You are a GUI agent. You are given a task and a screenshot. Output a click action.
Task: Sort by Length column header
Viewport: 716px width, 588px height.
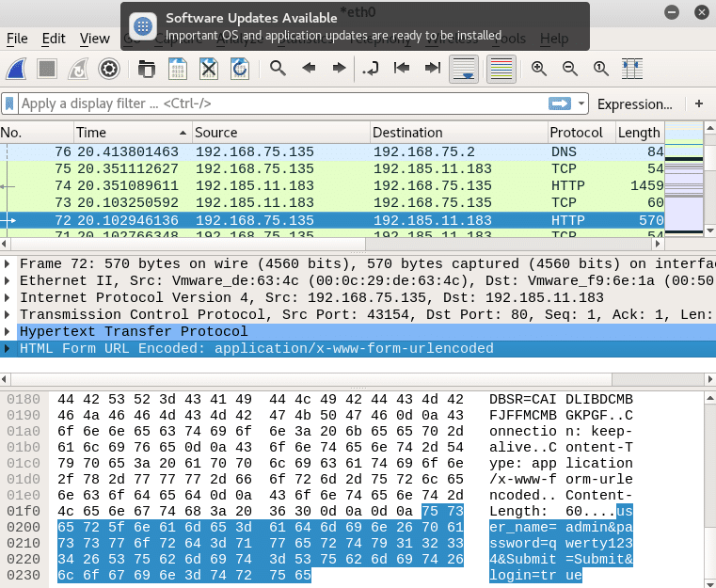(x=640, y=133)
